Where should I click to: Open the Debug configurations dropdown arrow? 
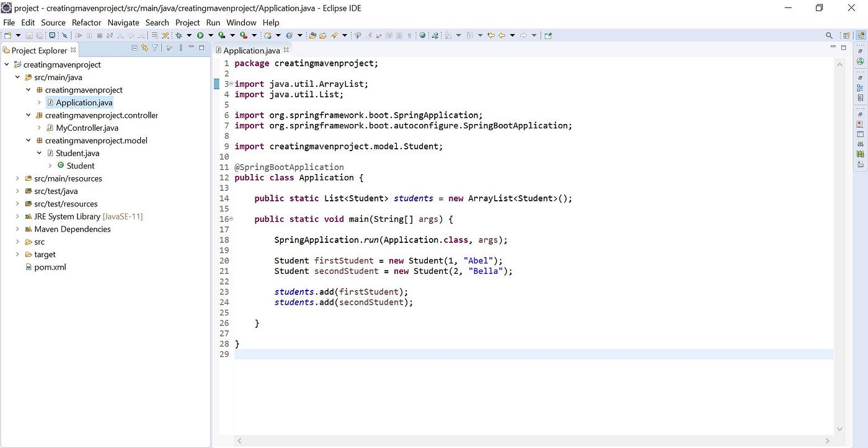188,35
